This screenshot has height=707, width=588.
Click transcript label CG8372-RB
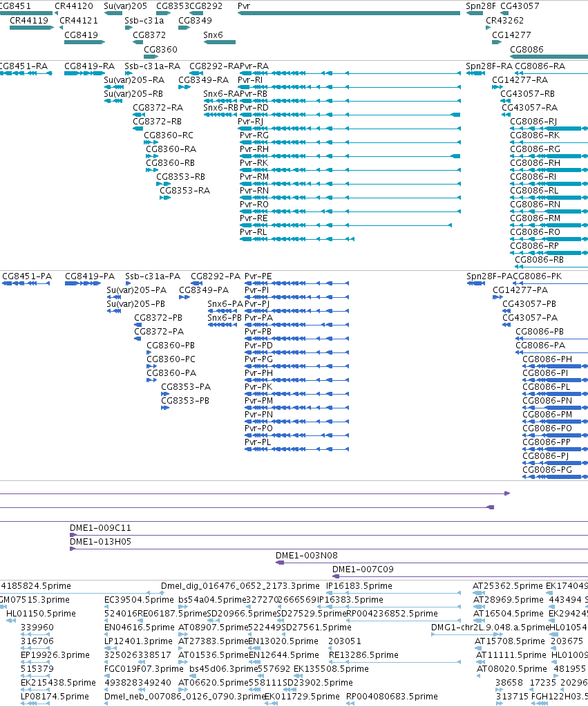click(158, 121)
